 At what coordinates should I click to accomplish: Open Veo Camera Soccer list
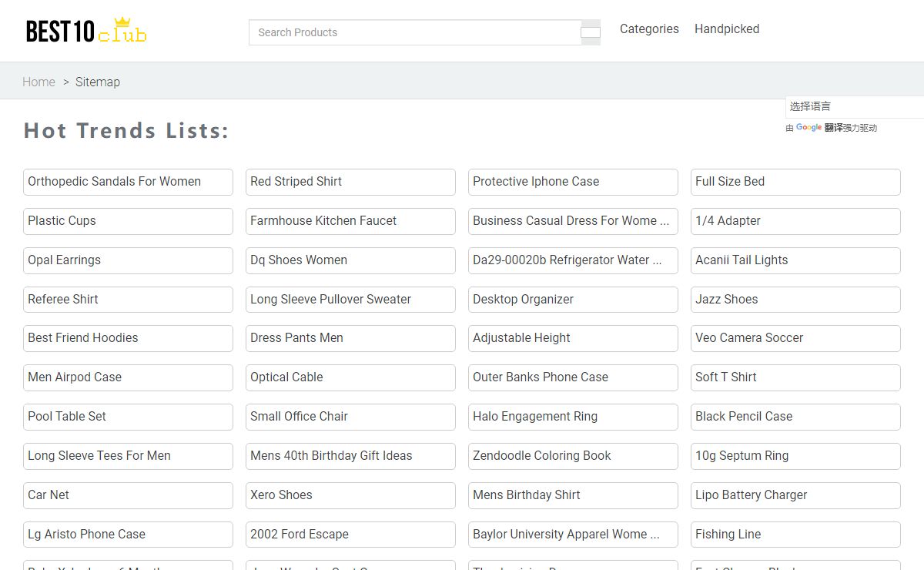pyautogui.click(x=795, y=338)
